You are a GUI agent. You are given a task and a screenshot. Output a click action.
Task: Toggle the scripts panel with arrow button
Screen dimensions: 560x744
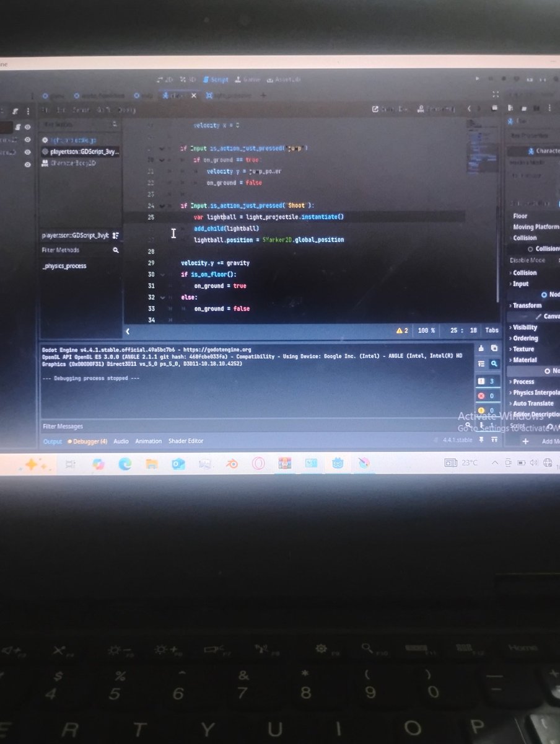[128, 331]
